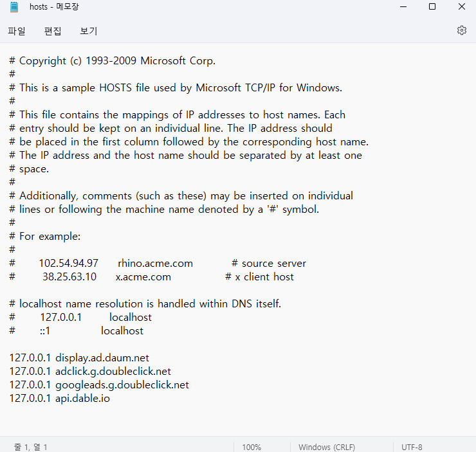Maximize the hosts Notepad window
This screenshot has height=452, width=476.
[x=432, y=7]
